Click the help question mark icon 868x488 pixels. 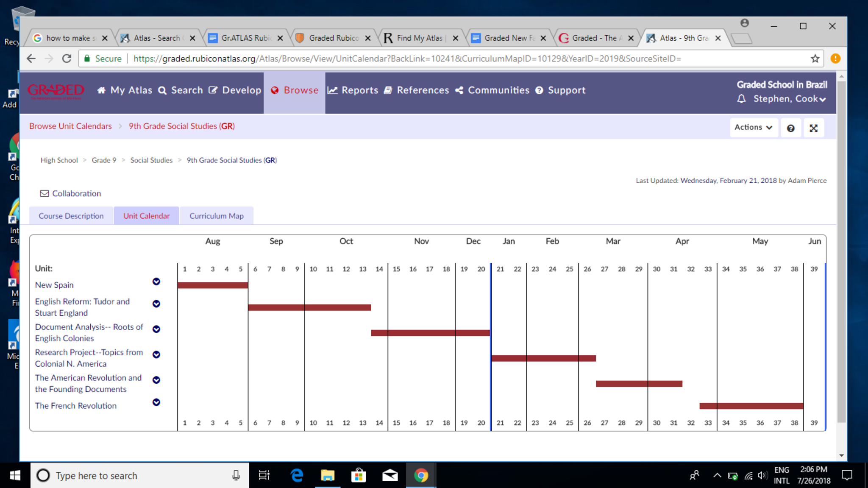(x=790, y=128)
